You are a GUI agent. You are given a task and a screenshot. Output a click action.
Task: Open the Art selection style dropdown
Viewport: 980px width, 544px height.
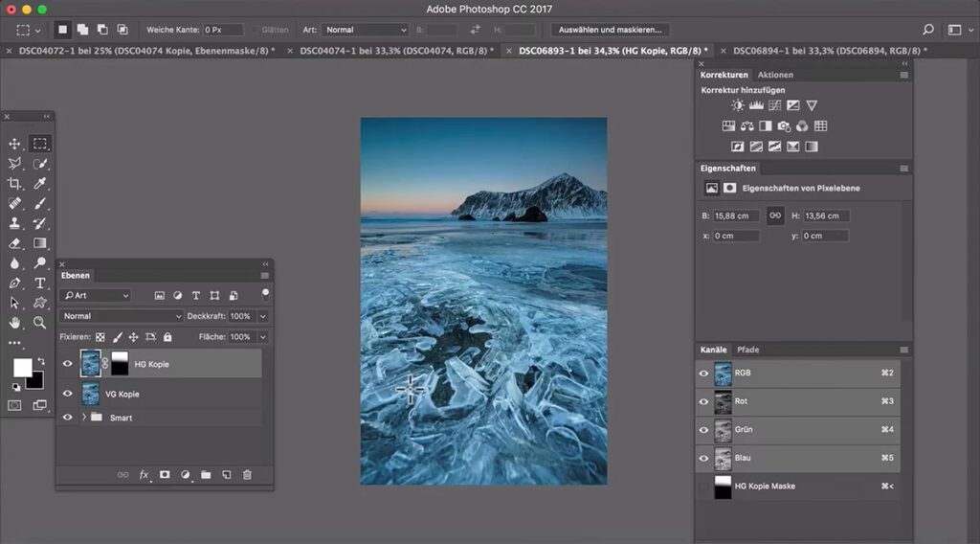(x=365, y=30)
